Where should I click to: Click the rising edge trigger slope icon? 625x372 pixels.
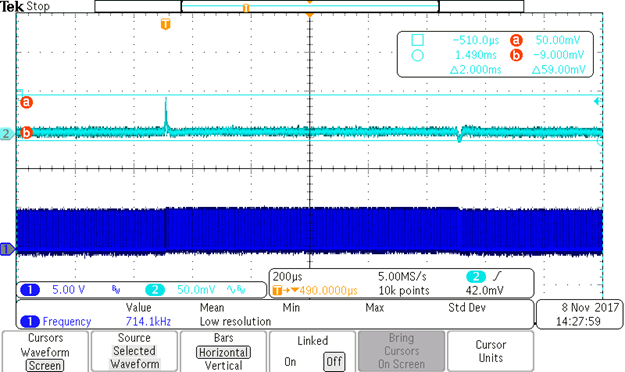coord(497,276)
